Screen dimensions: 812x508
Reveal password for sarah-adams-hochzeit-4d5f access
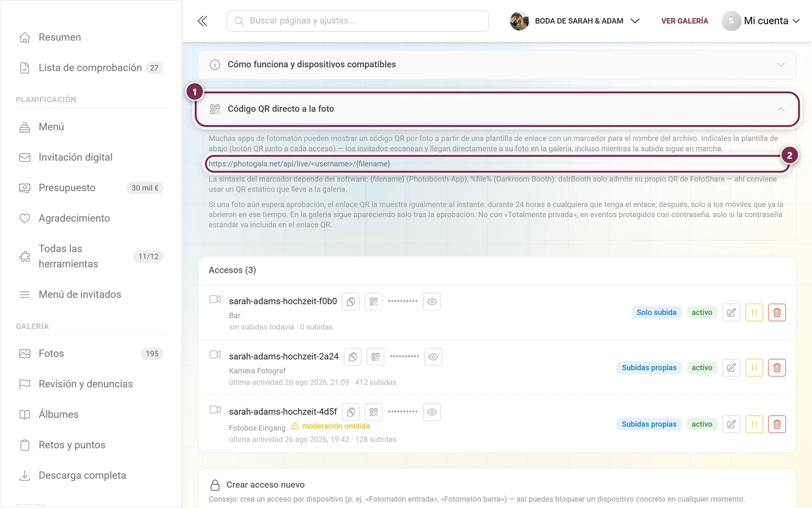coord(432,412)
